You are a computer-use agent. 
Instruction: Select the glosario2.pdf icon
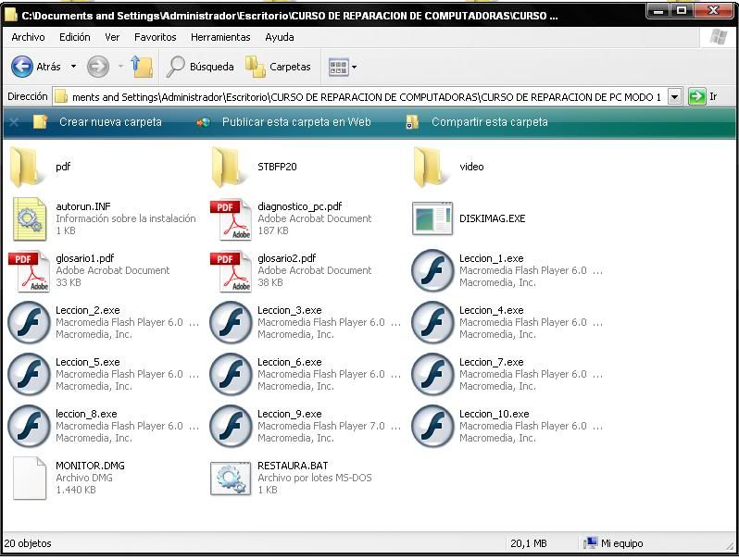(231, 271)
